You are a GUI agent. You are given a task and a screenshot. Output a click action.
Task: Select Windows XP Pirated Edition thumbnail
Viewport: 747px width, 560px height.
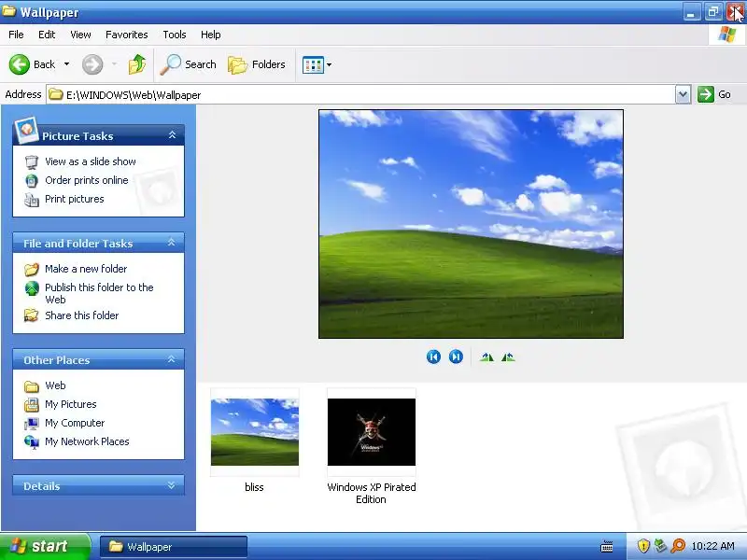click(372, 432)
